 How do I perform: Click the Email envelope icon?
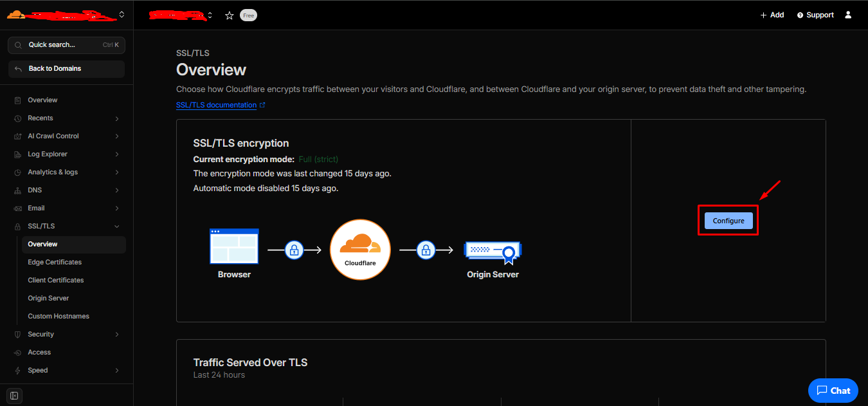tap(17, 208)
